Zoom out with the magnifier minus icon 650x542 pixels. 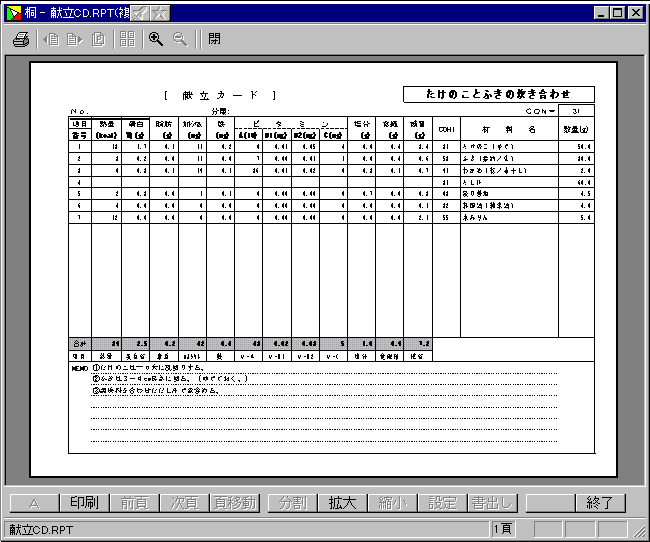[180, 39]
